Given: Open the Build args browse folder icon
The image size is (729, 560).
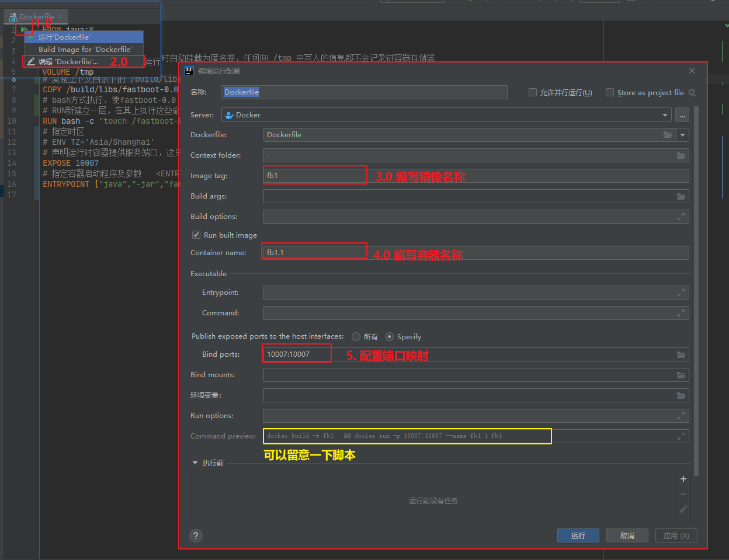Looking at the screenshot, I should pos(681,196).
